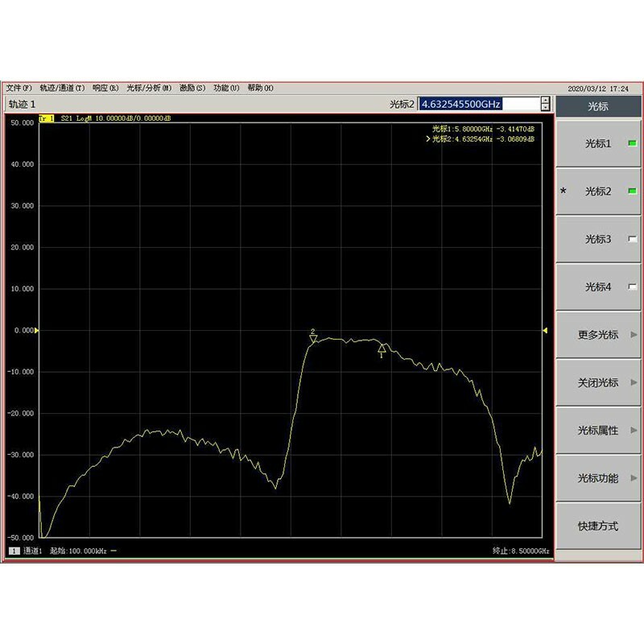Click marker triangle 2 on the trace
The width and height of the screenshot is (644, 644).
click(x=314, y=339)
